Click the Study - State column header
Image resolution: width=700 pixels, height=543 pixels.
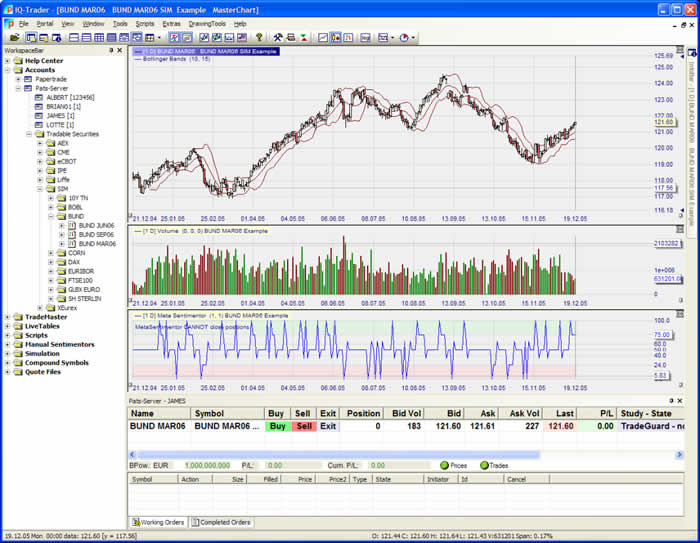pos(650,414)
